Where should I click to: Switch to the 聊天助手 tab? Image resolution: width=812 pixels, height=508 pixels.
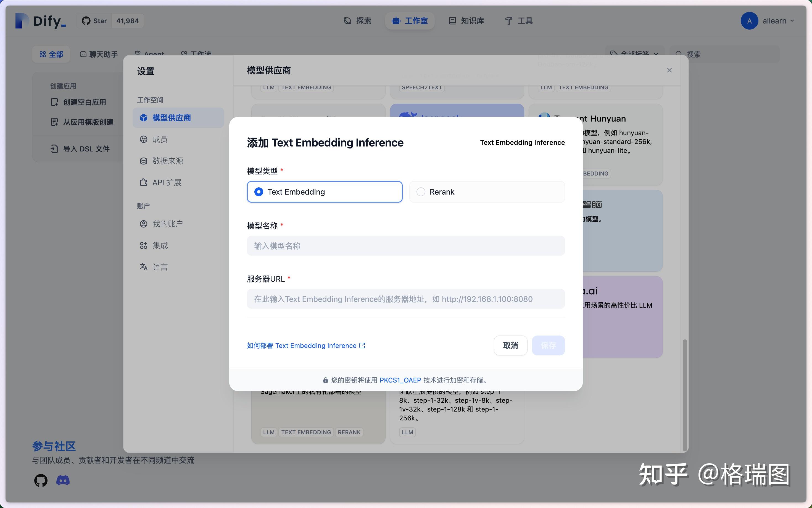pyautogui.click(x=98, y=54)
